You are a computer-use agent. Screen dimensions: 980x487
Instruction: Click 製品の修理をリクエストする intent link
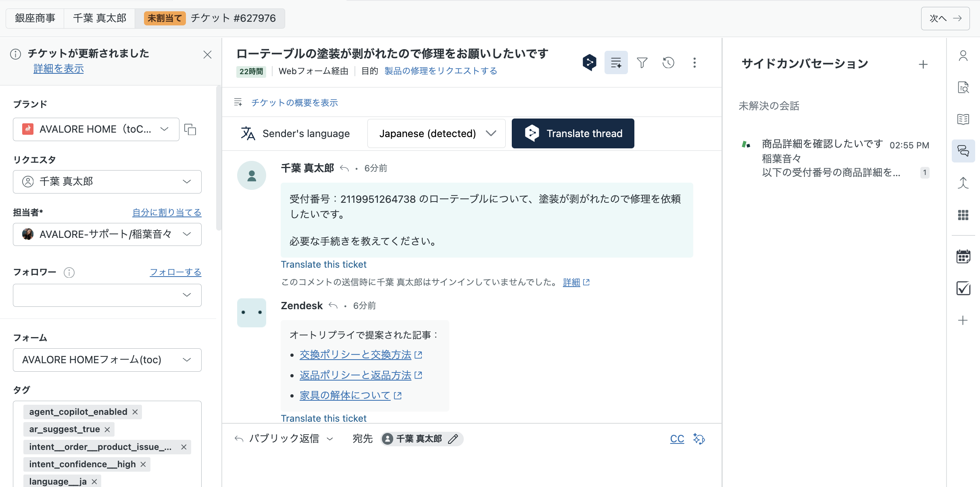441,71
